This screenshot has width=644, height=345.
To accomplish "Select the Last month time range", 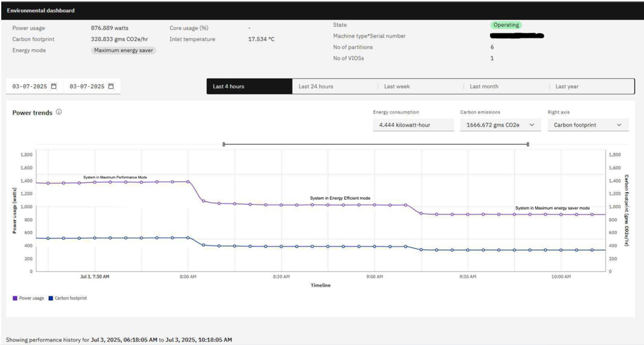I will pos(484,86).
